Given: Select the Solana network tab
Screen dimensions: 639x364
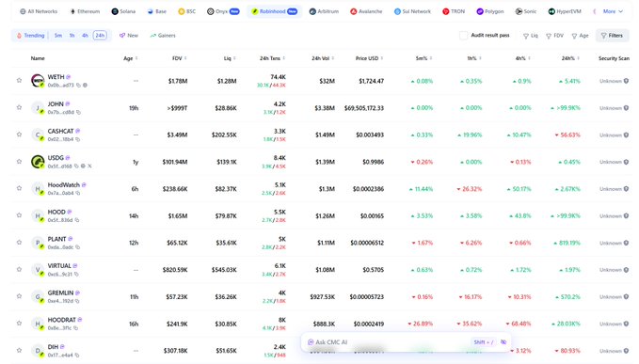Looking at the screenshot, I should [123, 11].
